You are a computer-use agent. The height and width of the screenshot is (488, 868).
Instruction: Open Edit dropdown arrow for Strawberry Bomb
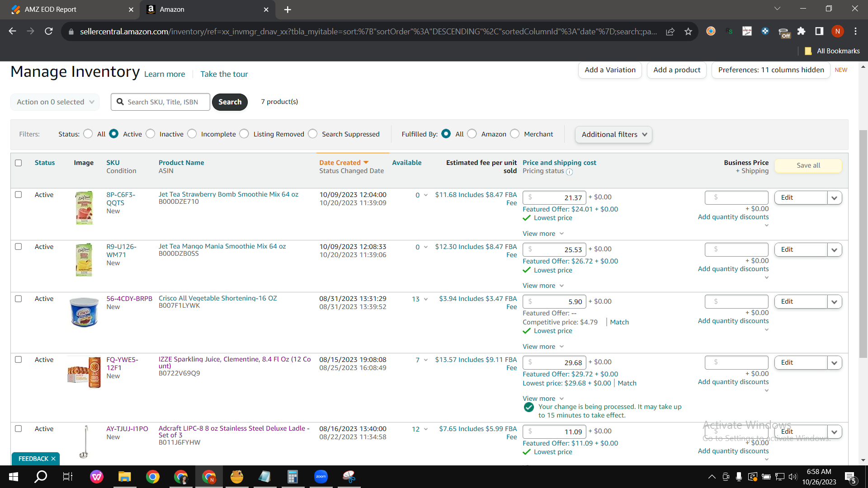835,198
